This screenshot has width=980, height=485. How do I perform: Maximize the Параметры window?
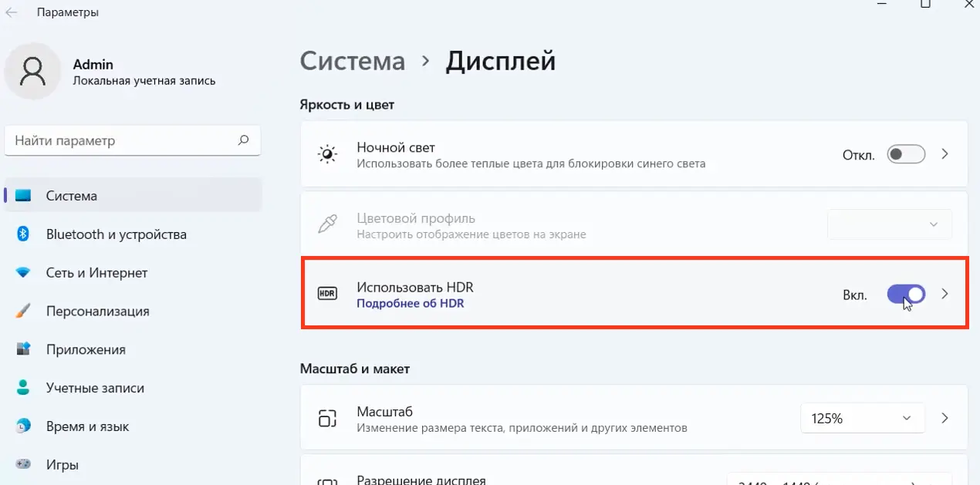point(925,4)
